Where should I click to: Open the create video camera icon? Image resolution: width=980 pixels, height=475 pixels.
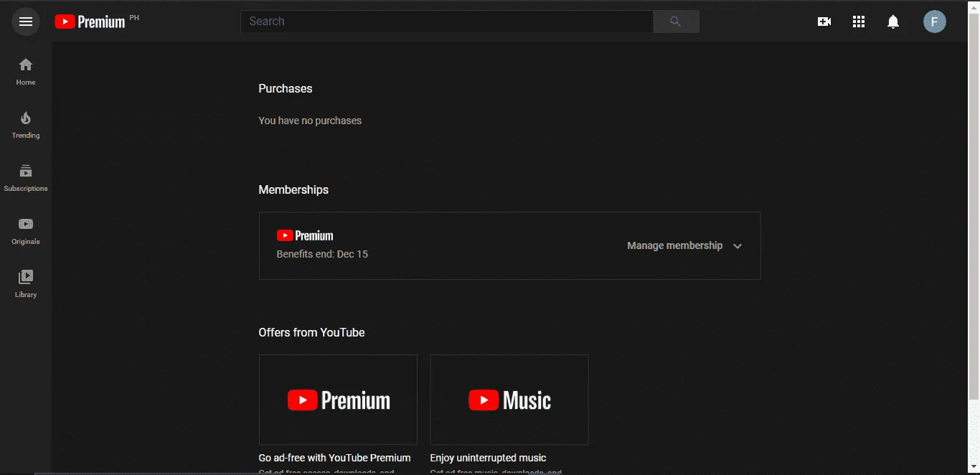pyautogui.click(x=824, y=22)
